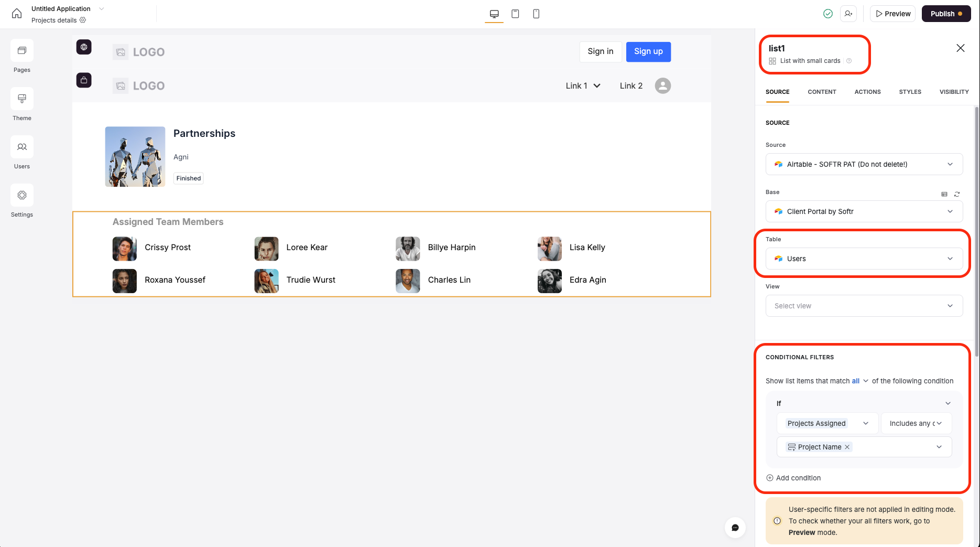Image resolution: width=980 pixels, height=547 pixels.
Task: Switch to the VISIBILITY tab
Action: pyautogui.click(x=954, y=92)
